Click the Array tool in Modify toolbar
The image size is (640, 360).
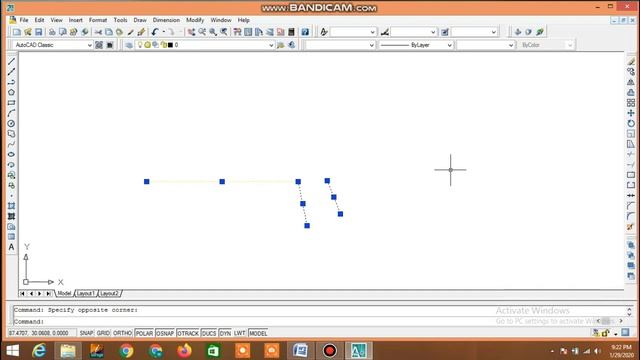pyautogui.click(x=631, y=103)
